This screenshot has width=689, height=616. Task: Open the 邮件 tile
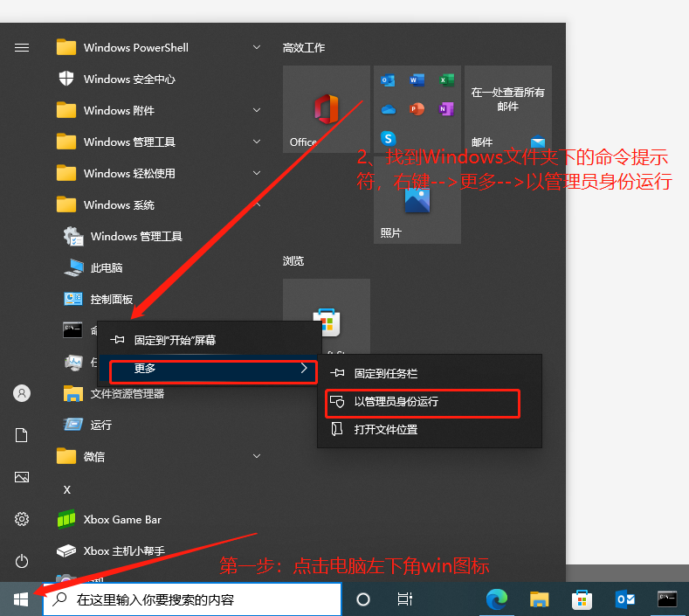pyautogui.click(x=508, y=109)
